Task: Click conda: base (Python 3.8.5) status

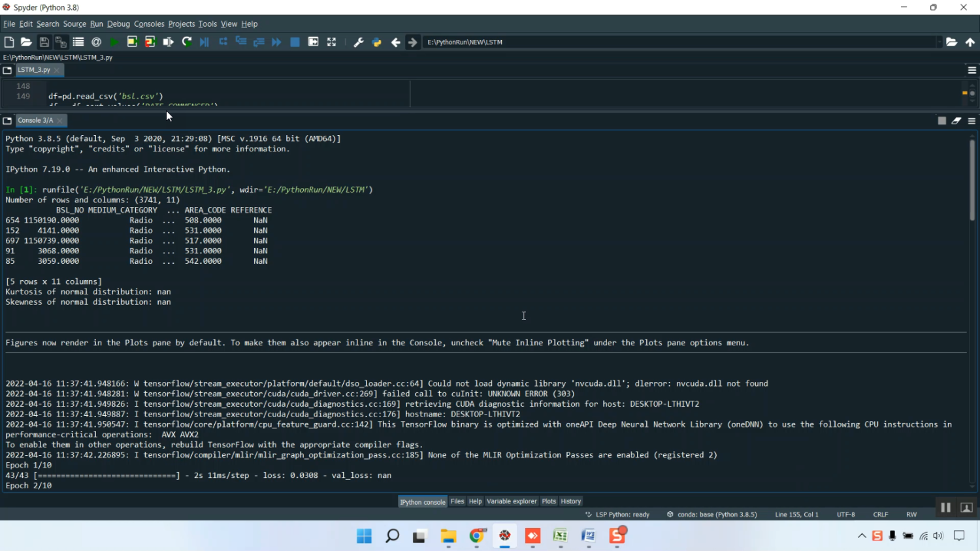Action: 711,514
